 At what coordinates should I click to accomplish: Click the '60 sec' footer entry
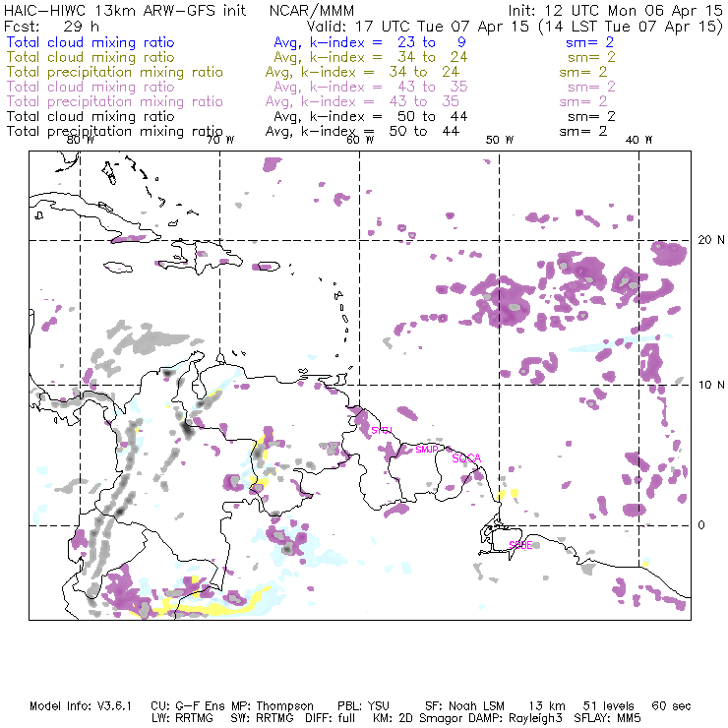(671, 706)
